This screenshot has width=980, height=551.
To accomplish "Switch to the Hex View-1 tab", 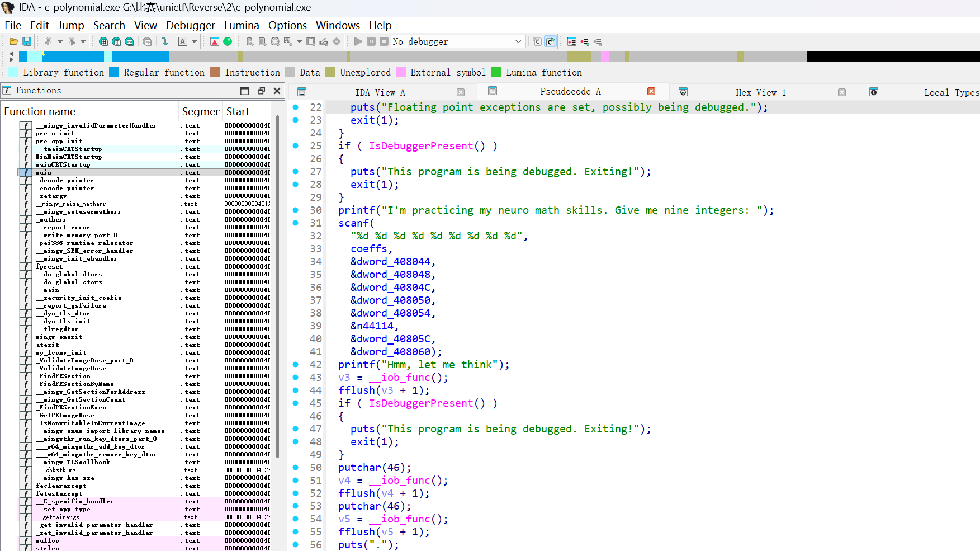I will coord(760,92).
